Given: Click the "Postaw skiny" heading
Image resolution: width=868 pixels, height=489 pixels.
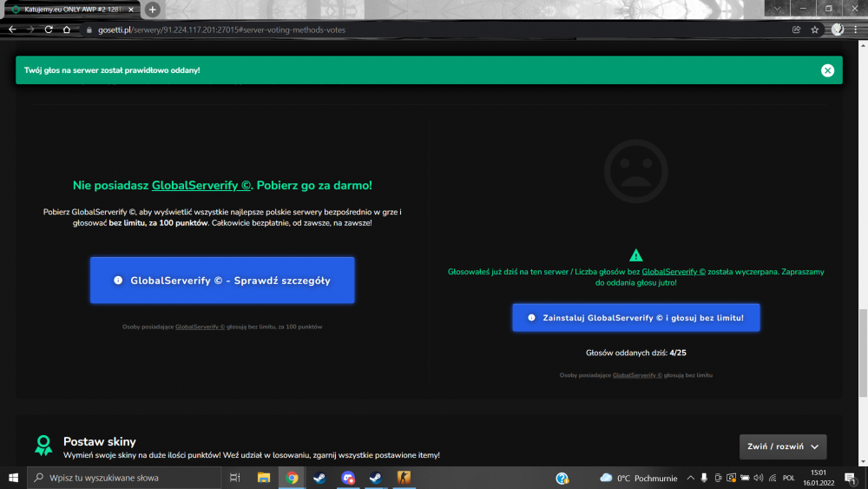Looking at the screenshot, I should click(100, 441).
